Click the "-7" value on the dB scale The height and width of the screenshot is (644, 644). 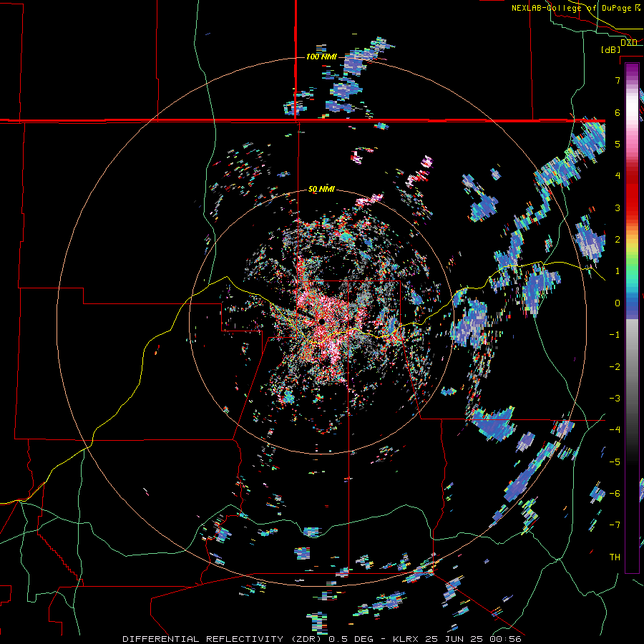point(615,525)
